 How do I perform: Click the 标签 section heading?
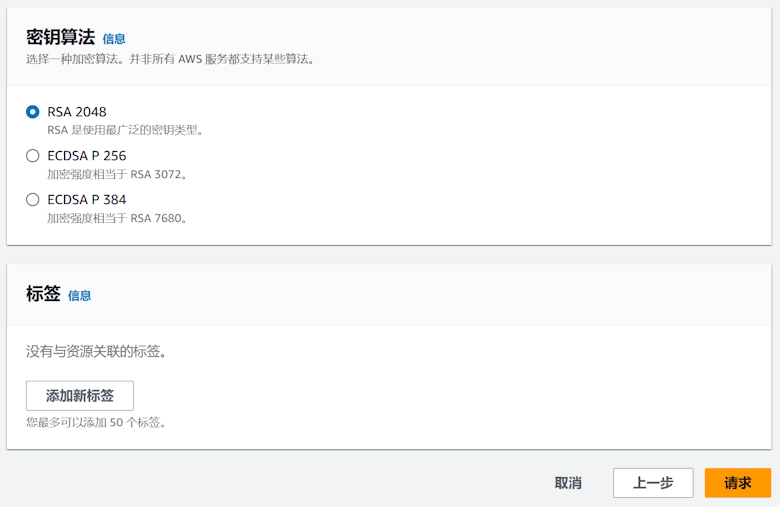(x=43, y=294)
